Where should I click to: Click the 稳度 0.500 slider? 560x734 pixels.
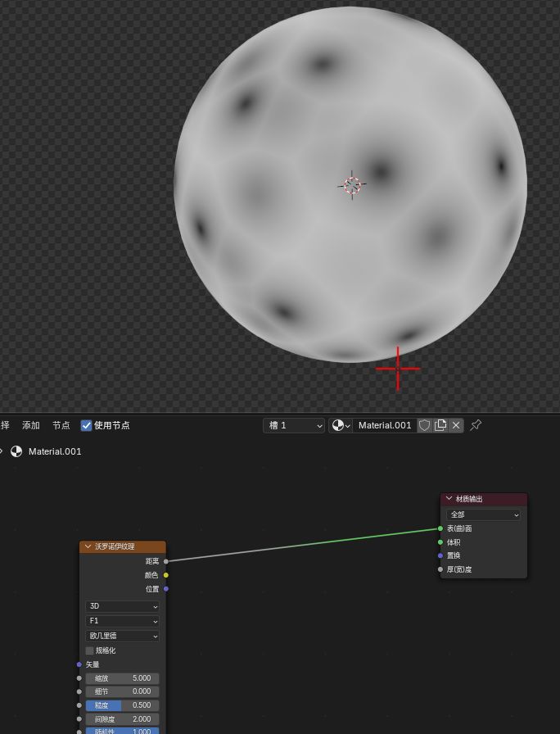122,705
